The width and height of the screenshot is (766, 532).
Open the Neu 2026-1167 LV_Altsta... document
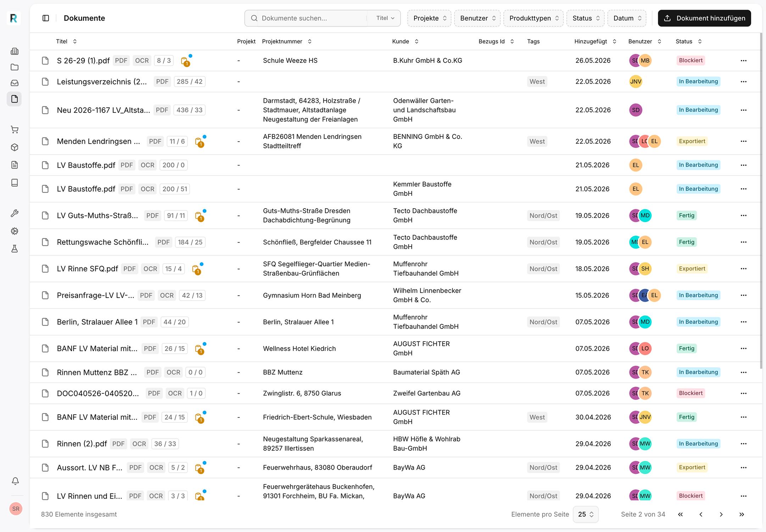(103, 110)
